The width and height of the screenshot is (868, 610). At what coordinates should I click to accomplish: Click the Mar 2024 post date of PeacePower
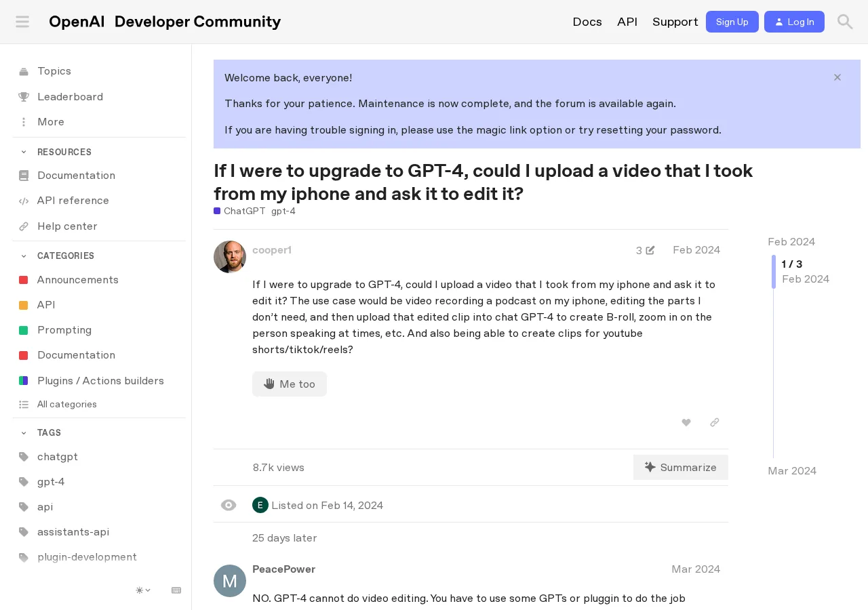point(696,569)
